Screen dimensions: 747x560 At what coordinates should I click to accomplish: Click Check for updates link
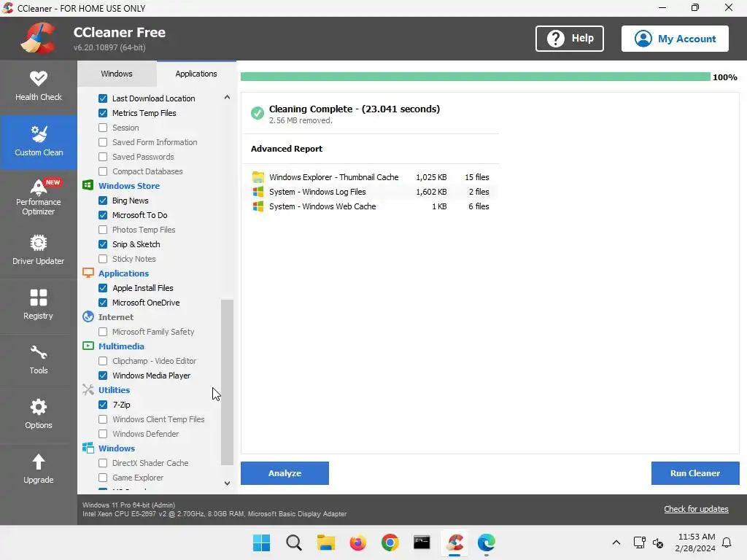[696, 509]
